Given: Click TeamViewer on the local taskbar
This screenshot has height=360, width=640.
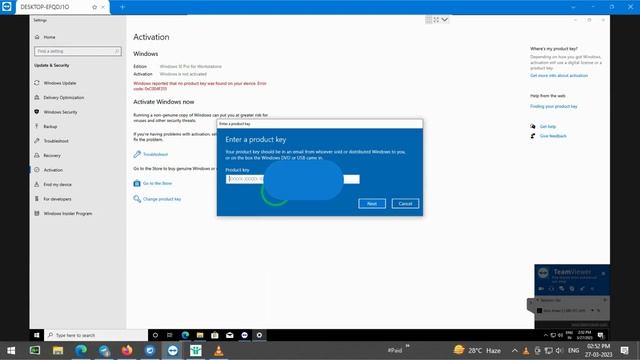Looking at the screenshot, I should click(173, 351).
